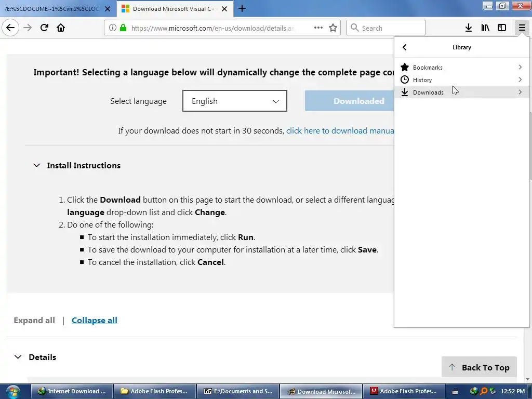Click the green secure connection padlock
Screen dimensions: 532x399
tap(123, 28)
